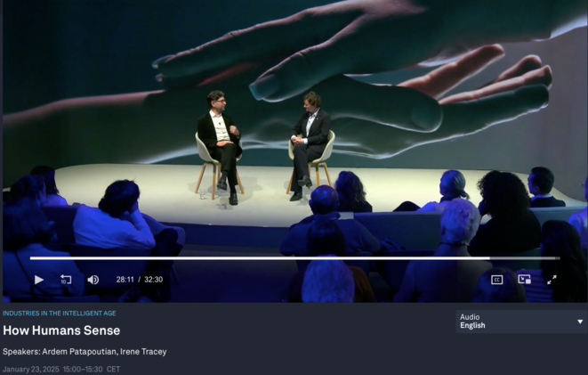Open the Audio language dropdown
Viewport: 588px width, 375px height.
coord(520,322)
